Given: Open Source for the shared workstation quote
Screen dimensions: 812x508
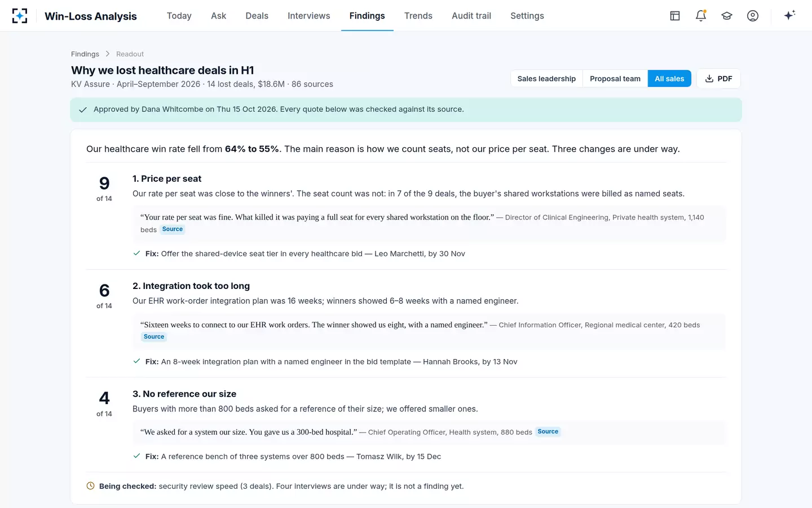Looking at the screenshot, I should [x=173, y=229].
